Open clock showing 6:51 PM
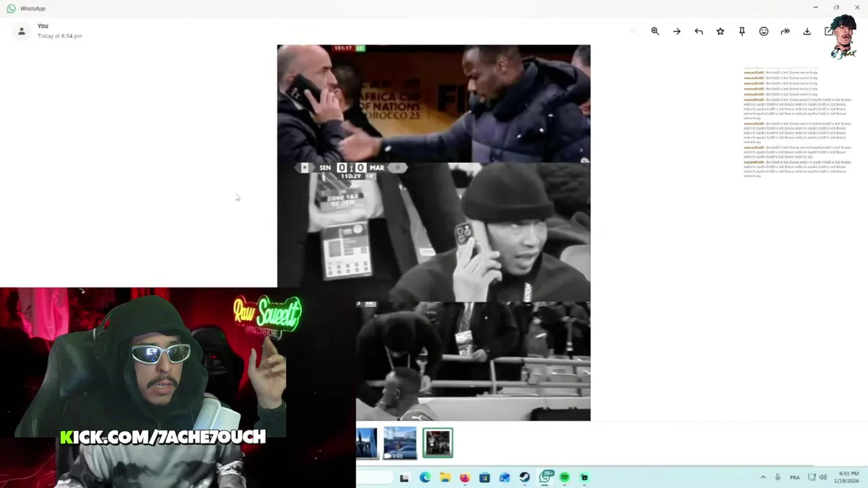This screenshot has height=488, width=868. coord(848,477)
